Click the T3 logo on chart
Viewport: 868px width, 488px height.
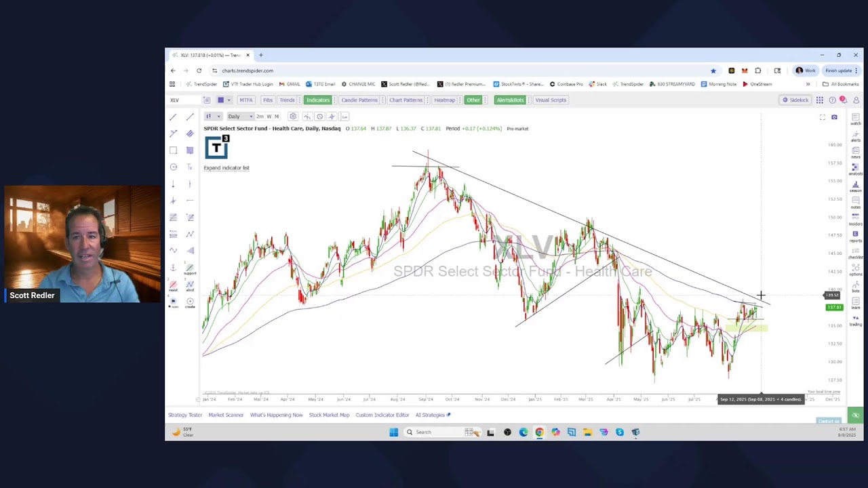pyautogui.click(x=217, y=146)
